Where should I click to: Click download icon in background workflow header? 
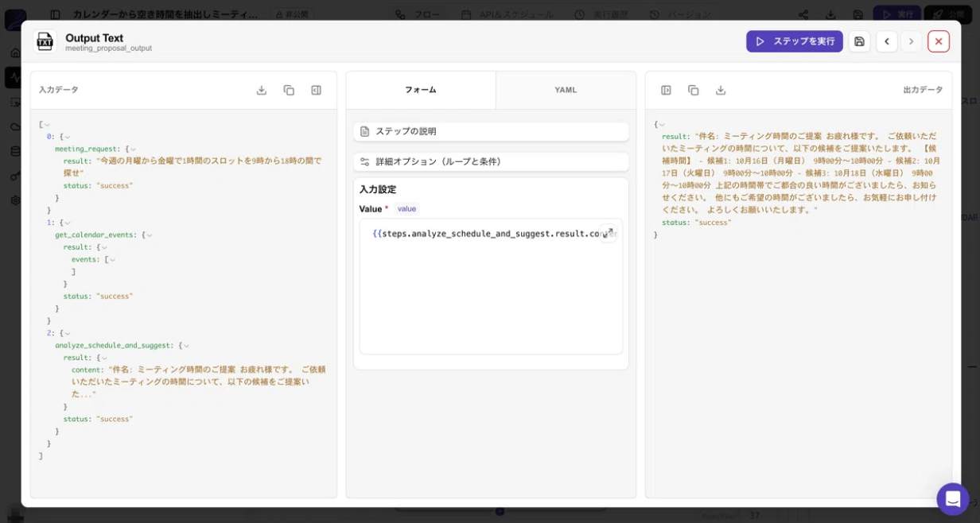[830, 14]
